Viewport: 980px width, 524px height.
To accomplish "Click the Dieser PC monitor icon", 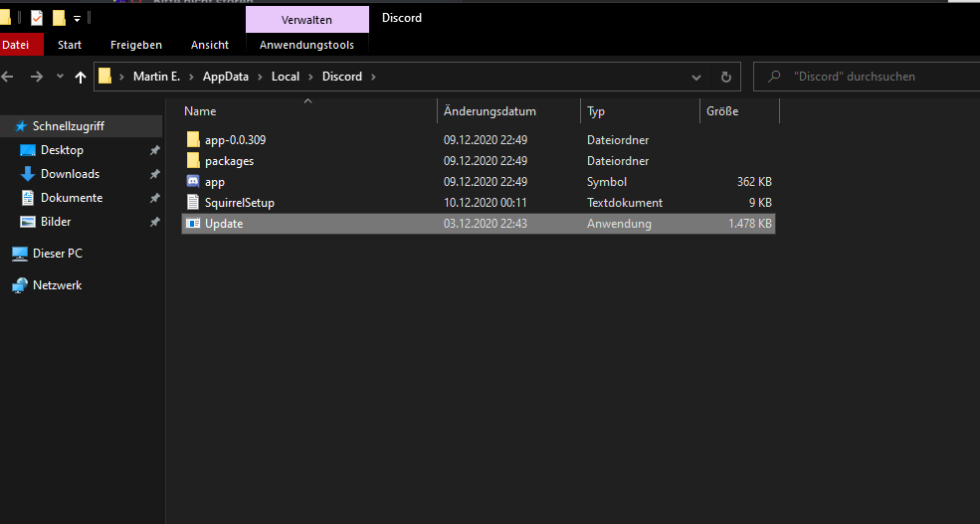I will [x=20, y=254].
